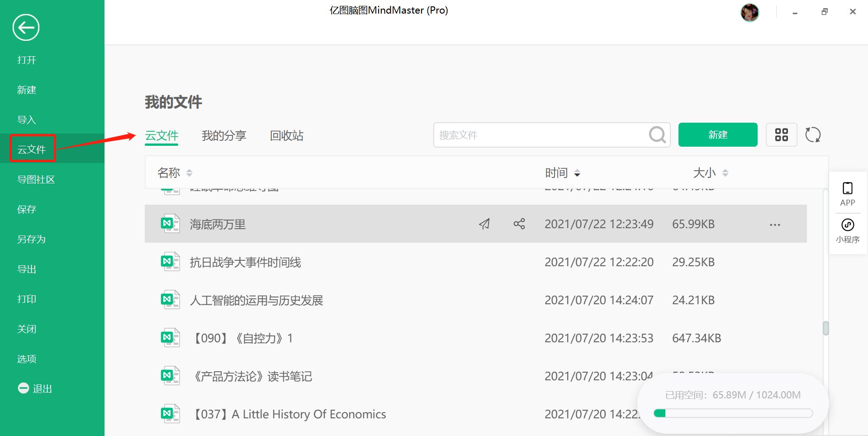
Task: Select 导出 in the sidebar
Action: tap(27, 269)
